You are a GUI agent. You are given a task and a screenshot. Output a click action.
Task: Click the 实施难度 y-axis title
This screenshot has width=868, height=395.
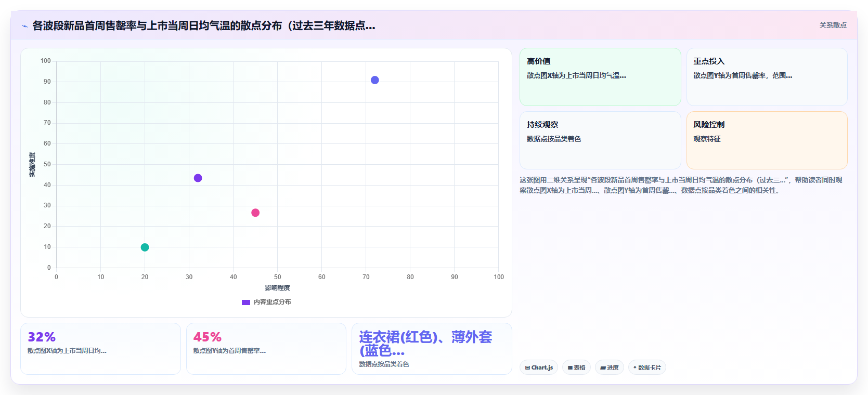click(32, 165)
